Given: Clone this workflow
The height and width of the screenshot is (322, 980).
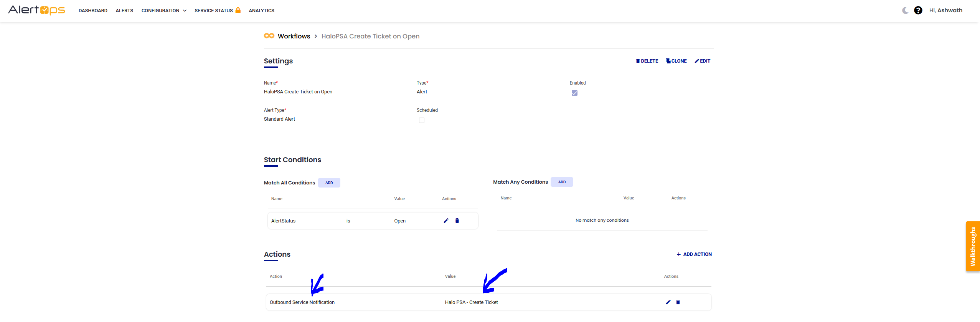Looking at the screenshot, I should (x=676, y=61).
